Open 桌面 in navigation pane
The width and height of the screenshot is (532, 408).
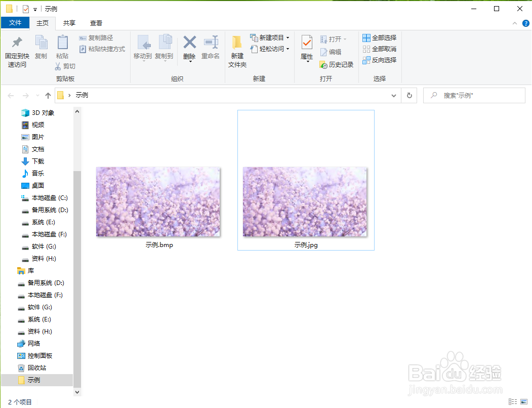pos(33,186)
